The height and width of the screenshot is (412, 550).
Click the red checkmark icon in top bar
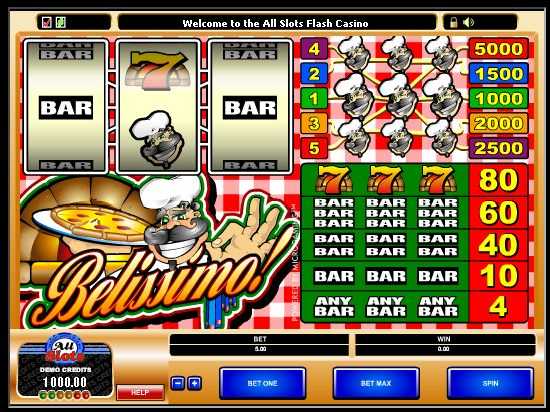(x=47, y=22)
